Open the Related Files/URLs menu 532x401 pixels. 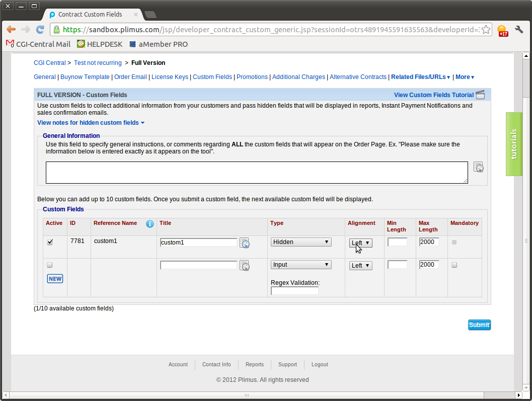420,77
